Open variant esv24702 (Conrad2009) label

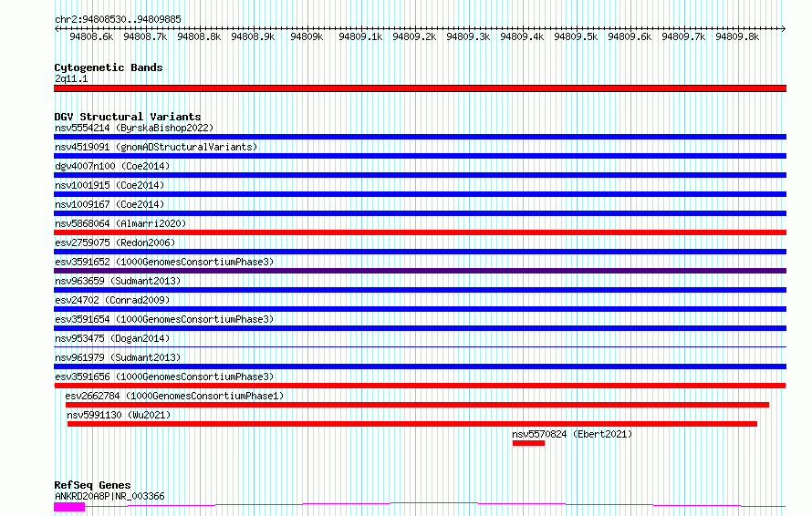(112, 300)
